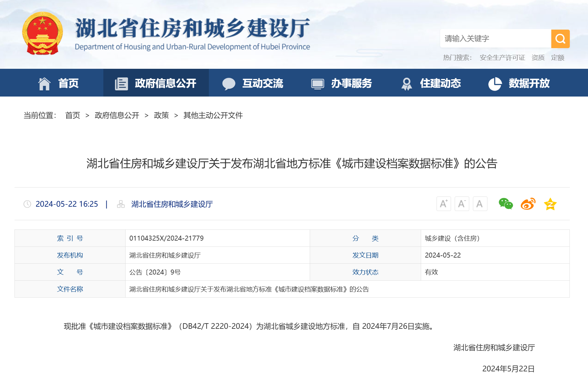
Task: Share the article via WeChat icon
Action: tap(505, 204)
